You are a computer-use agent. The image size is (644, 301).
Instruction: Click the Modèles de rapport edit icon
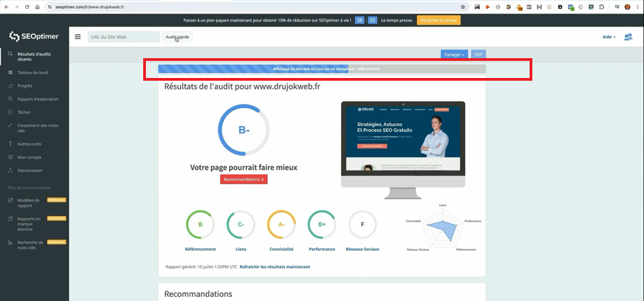pyautogui.click(x=10, y=200)
